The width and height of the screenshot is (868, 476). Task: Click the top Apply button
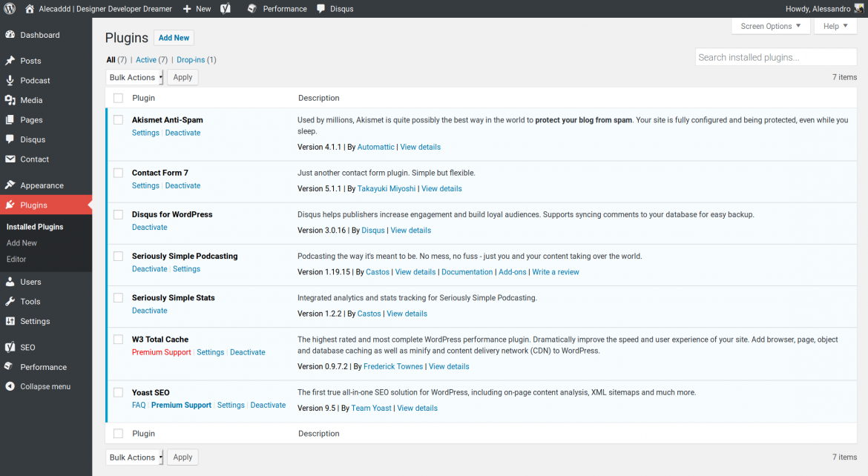(x=183, y=78)
